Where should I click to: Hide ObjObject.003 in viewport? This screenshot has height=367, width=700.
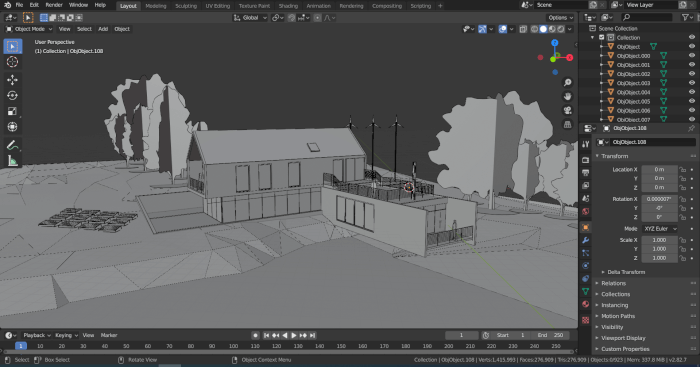[692, 83]
